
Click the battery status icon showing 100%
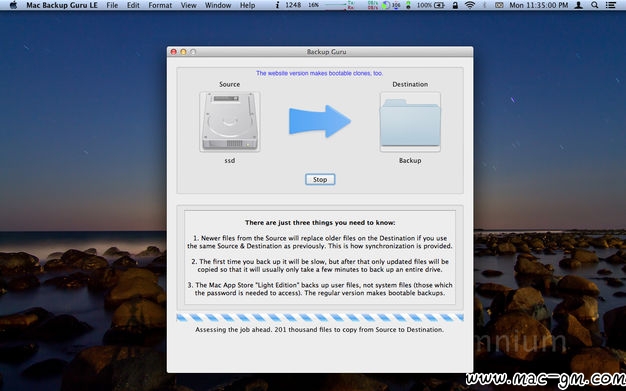point(430,5)
